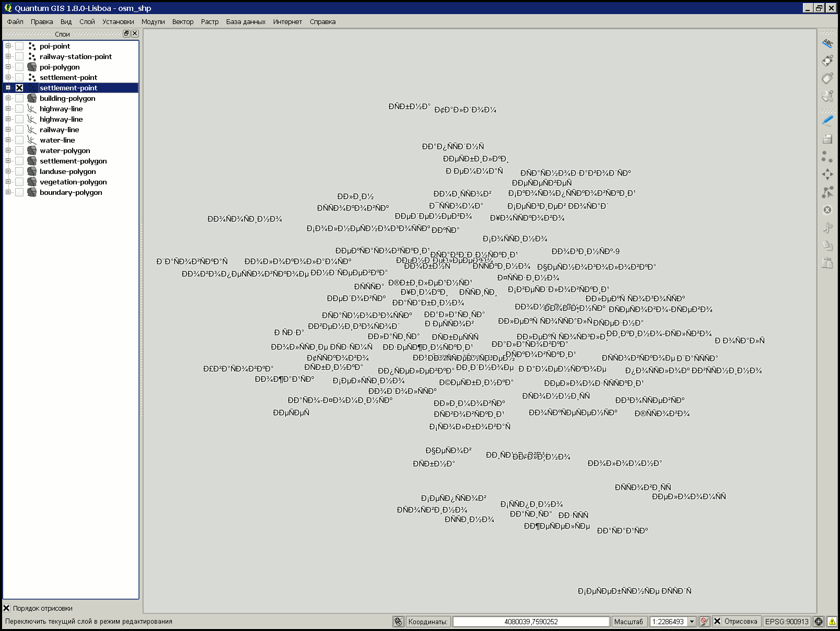
Task: Open the scale dropdown showing 1:2286493
Action: click(692, 622)
